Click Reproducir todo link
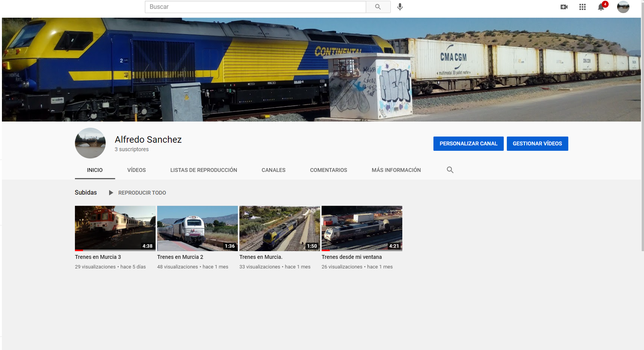This screenshot has width=644, height=350. (142, 193)
